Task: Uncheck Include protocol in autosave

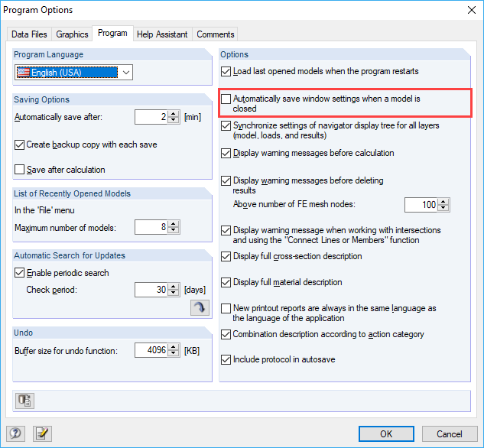Action: (x=226, y=360)
